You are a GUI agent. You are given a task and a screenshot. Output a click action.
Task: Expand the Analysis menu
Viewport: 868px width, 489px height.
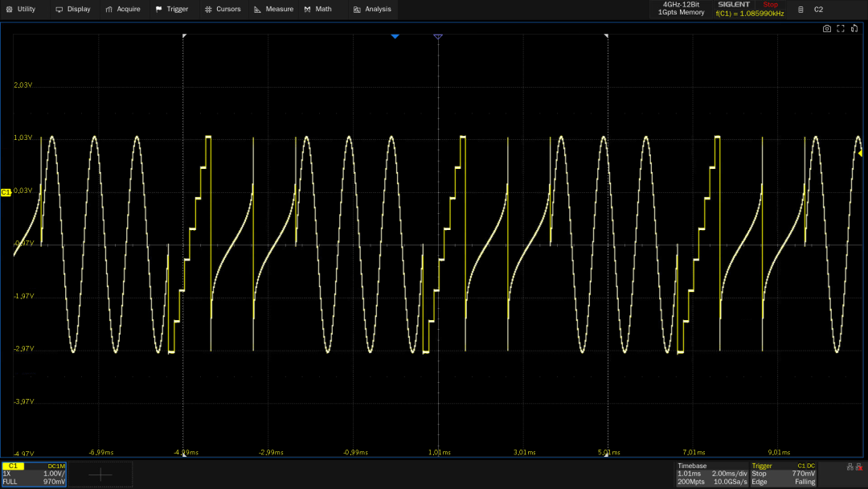372,10
